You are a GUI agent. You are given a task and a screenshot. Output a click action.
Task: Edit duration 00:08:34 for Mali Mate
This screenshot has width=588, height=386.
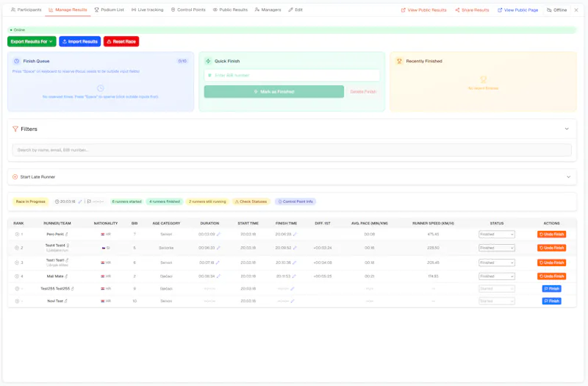click(x=218, y=276)
